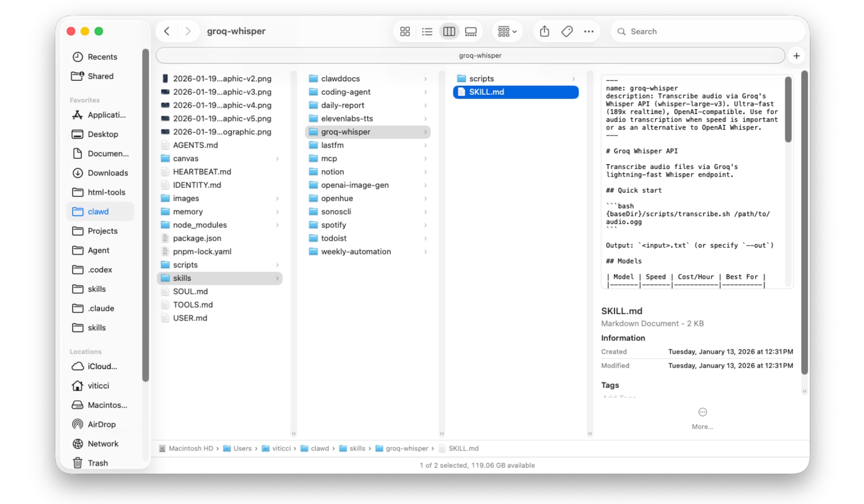Open Network in the sidebar
This screenshot has height=504, width=864.
click(102, 444)
